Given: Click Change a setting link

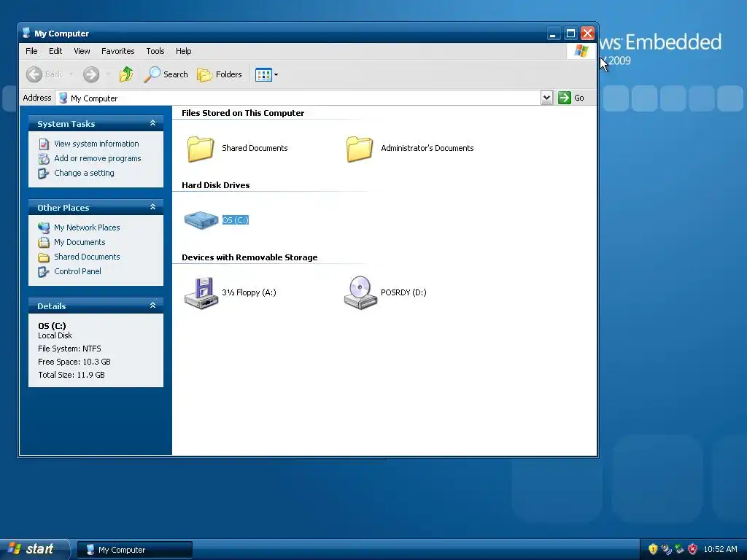Looking at the screenshot, I should point(84,173).
